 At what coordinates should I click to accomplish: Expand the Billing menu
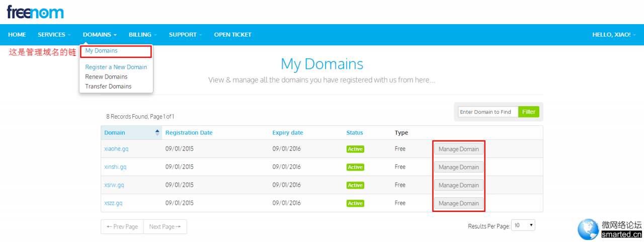[142, 35]
